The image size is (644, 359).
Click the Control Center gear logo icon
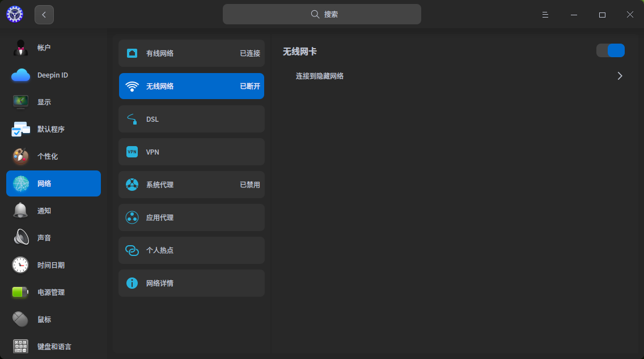tap(15, 14)
